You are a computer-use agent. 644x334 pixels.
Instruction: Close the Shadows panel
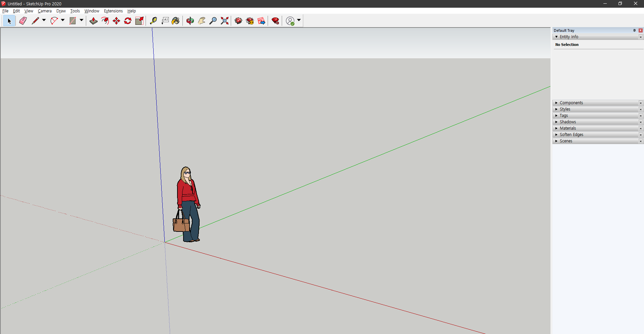click(x=641, y=122)
